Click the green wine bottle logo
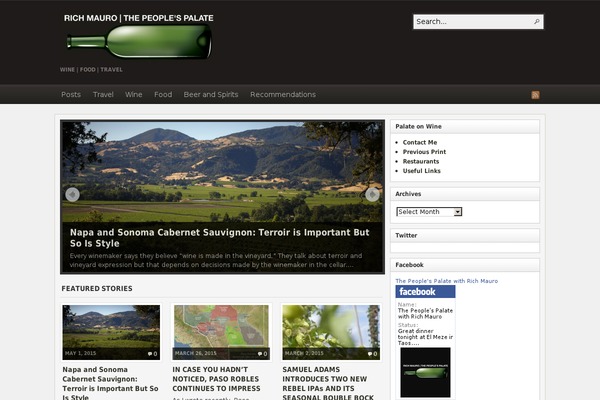The height and width of the screenshot is (400, 600). click(x=139, y=42)
